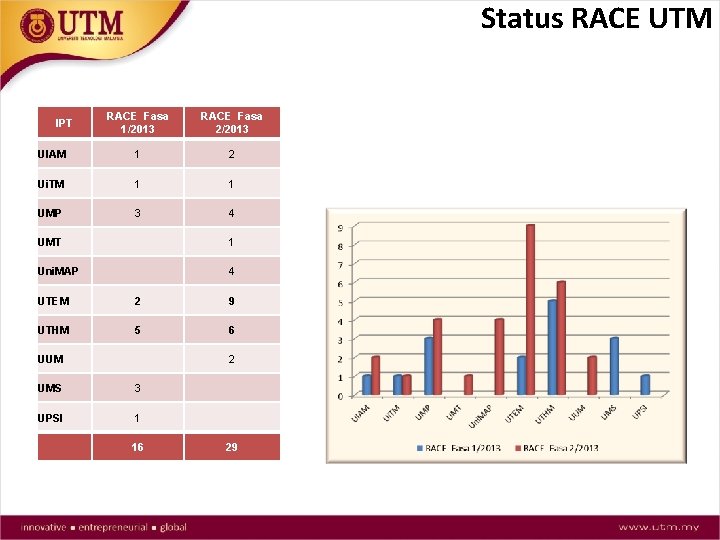Click the 'entrepreneurial' footer word
The image size is (720, 540).
[113, 527]
